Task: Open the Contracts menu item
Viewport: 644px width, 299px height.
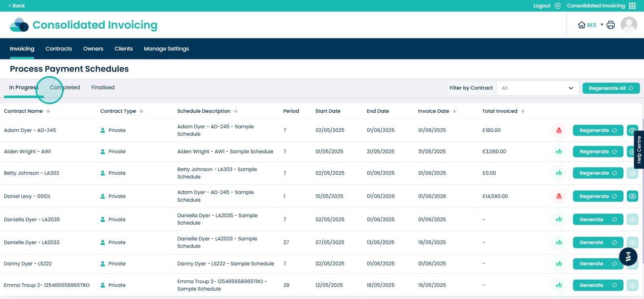Action: pyautogui.click(x=59, y=49)
